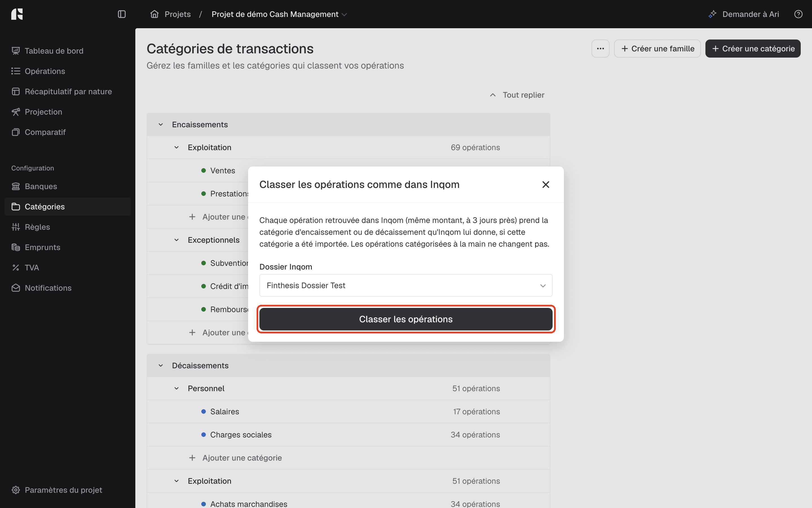The height and width of the screenshot is (508, 812).
Task: Select Catégories in the sidebar
Action: [68, 207]
